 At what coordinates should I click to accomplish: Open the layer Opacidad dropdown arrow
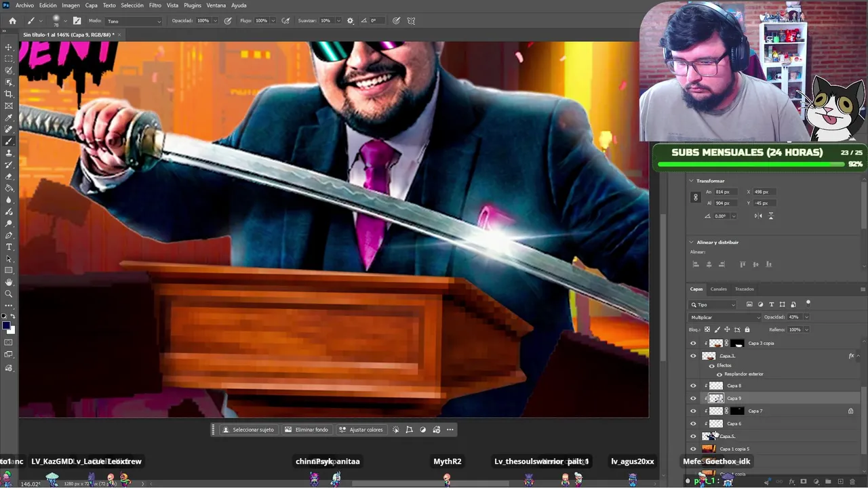click(x=806, y=317)
